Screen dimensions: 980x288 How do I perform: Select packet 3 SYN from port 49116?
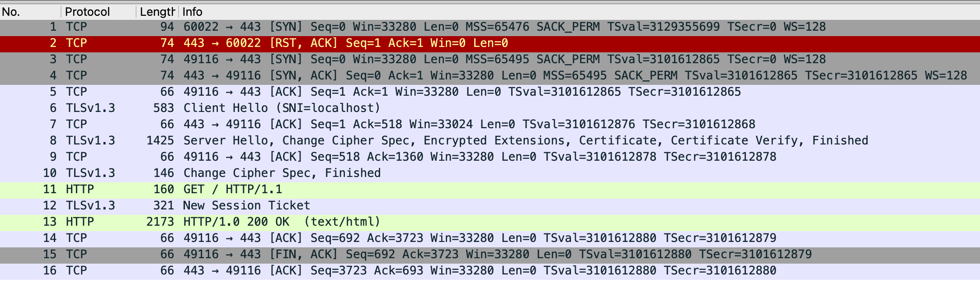click(x=490, y=60)
